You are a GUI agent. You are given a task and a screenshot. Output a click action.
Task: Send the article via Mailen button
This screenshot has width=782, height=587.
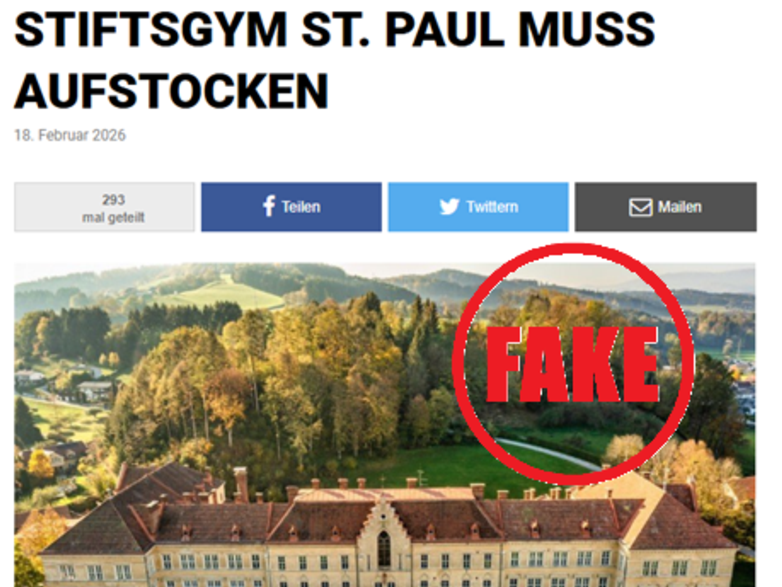(666, 207)
